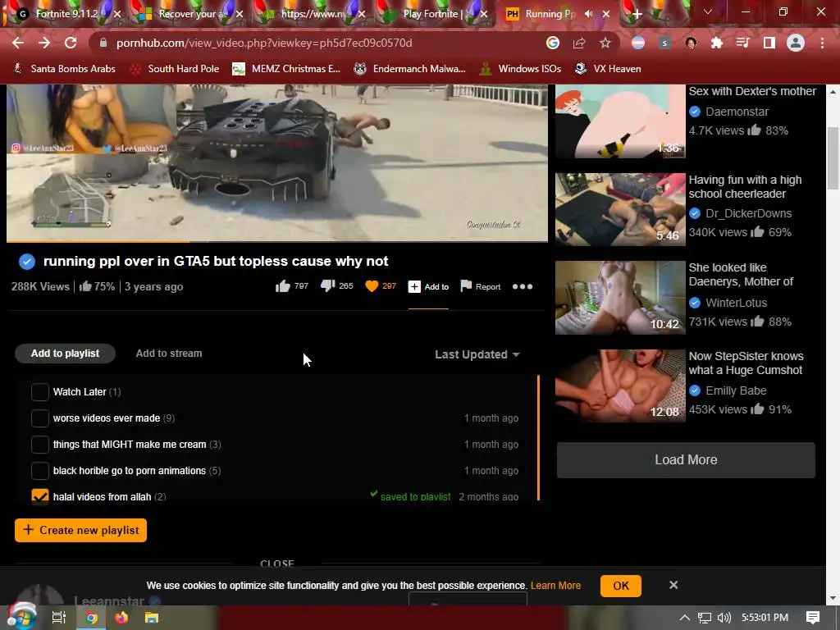The width and height of the screenshot is (840, 630).
Task: Click the thumbs up icon showing 797
Action: pyautogui.click(x=283, y=286)
